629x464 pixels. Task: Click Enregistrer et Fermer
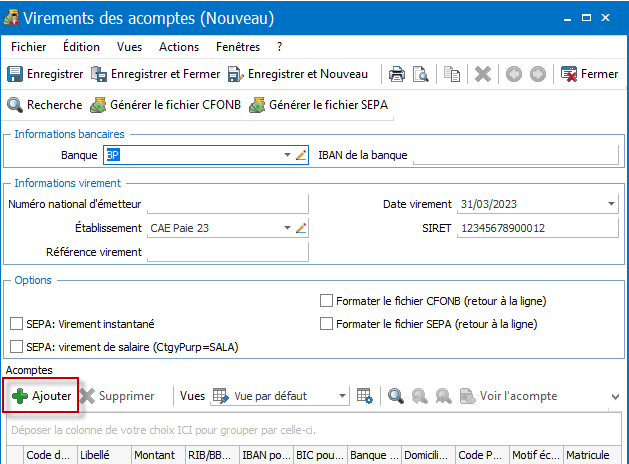pyautogui.click(x=156, y=74)
